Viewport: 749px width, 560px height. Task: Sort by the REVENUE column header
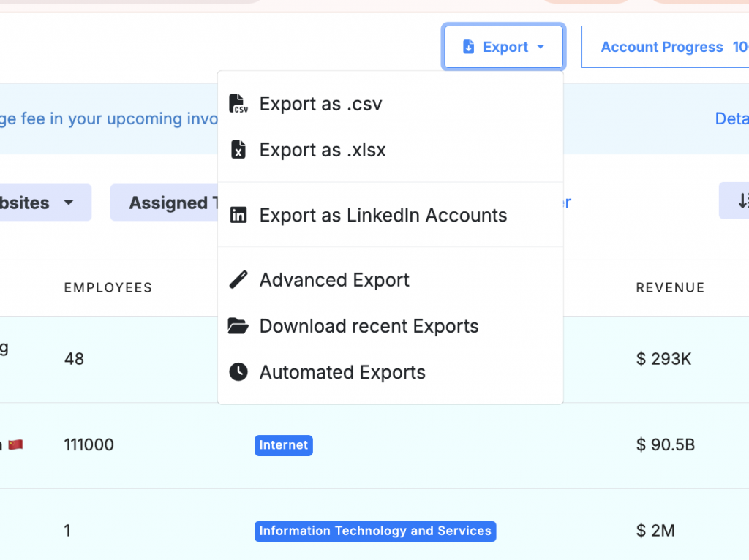670,288
